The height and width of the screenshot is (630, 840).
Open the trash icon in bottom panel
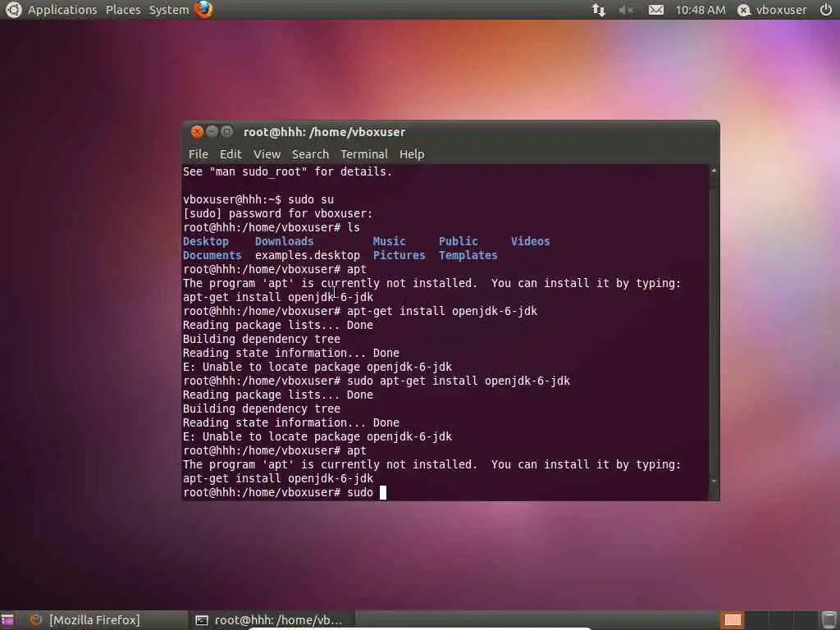click(829, 620)
